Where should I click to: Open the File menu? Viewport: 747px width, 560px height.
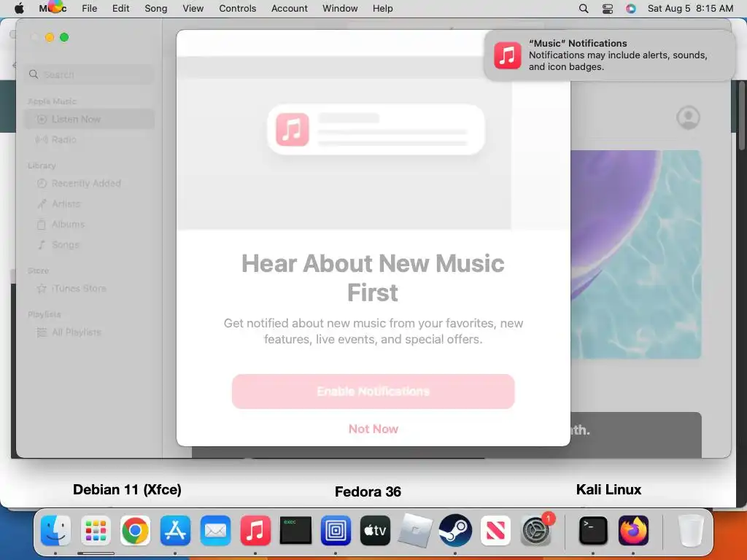[90, 9]
